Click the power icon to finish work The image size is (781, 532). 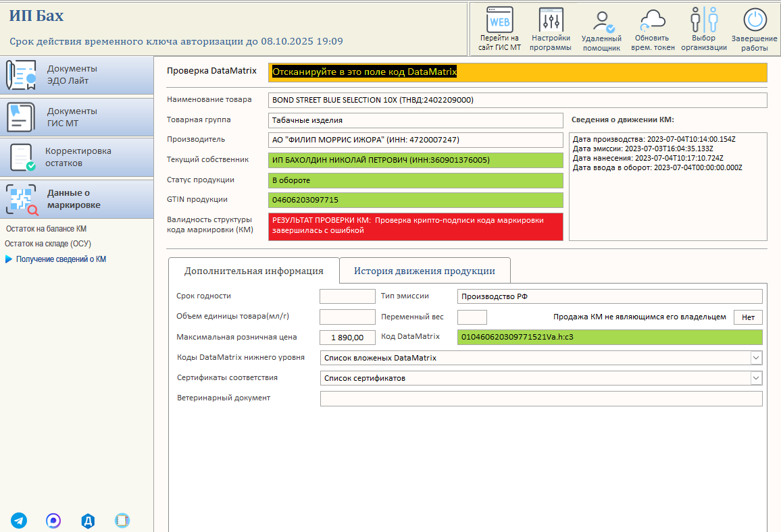(755, 20)
